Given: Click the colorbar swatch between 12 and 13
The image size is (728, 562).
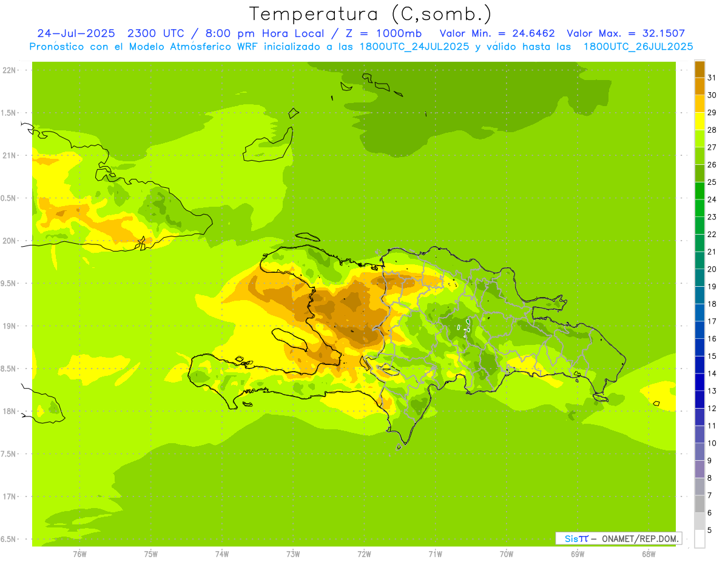Looking at the screenshot, I should pyautogui.click(x=699, y=400).
